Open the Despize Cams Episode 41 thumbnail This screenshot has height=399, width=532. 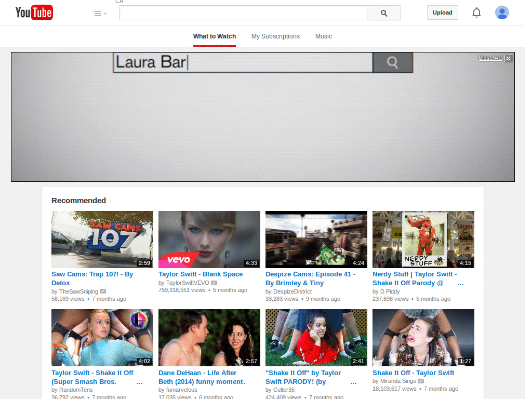(316, 240)
